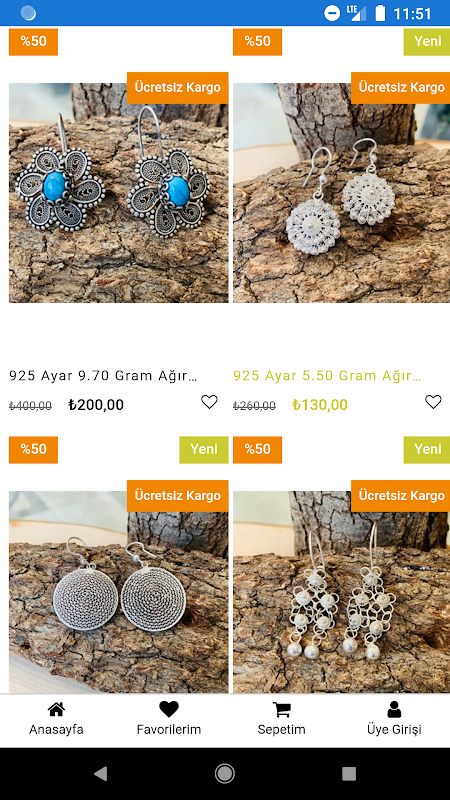
Task: Tap Android recent apps square
Action: pyautogui.click(x=349, y=773)
